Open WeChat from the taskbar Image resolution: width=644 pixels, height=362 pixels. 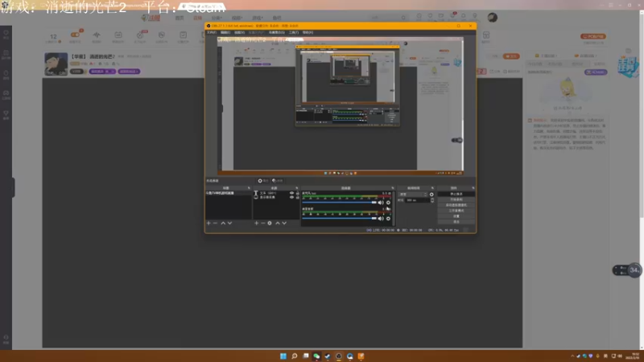316,356
